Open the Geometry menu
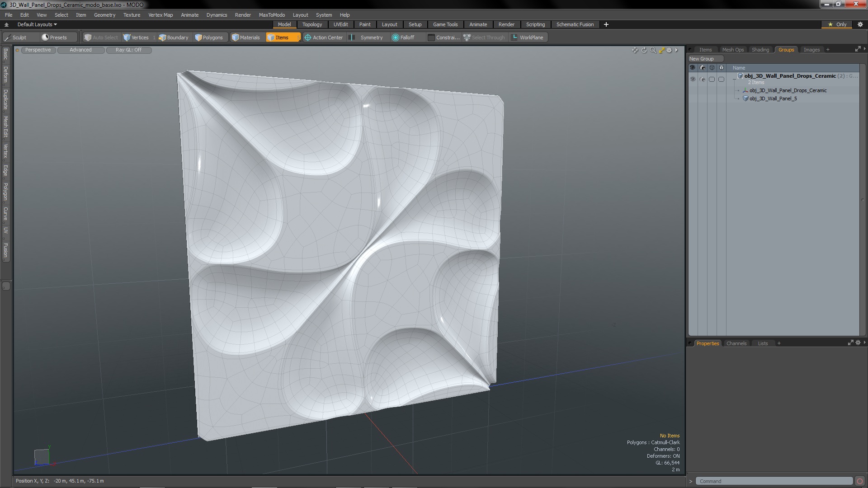 [x=104, y=15]
